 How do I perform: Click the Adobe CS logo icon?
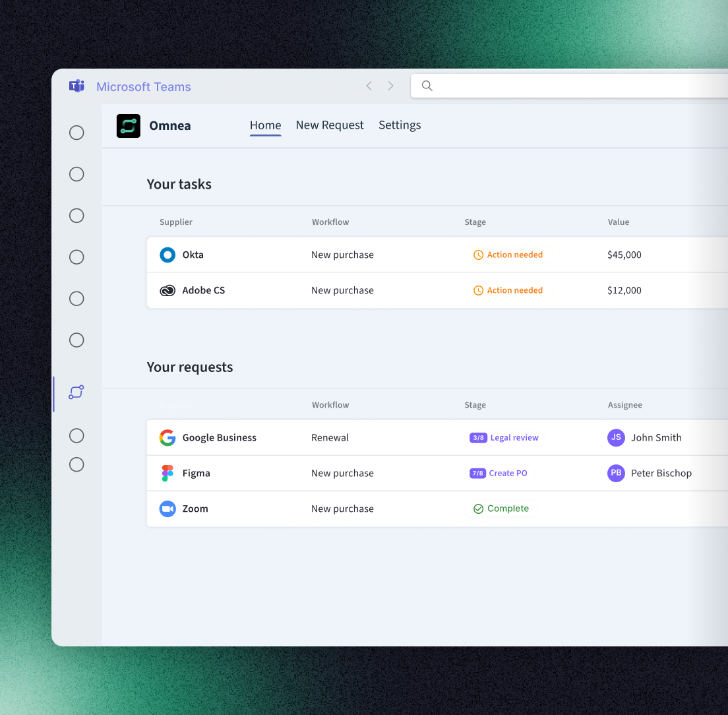click(x=167, y=291)
